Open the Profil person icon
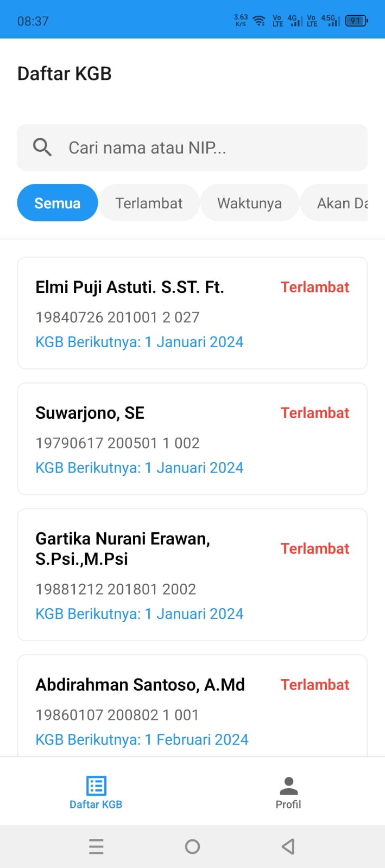The width and height of the screenshot is (385, 868). tap(288, 786)
